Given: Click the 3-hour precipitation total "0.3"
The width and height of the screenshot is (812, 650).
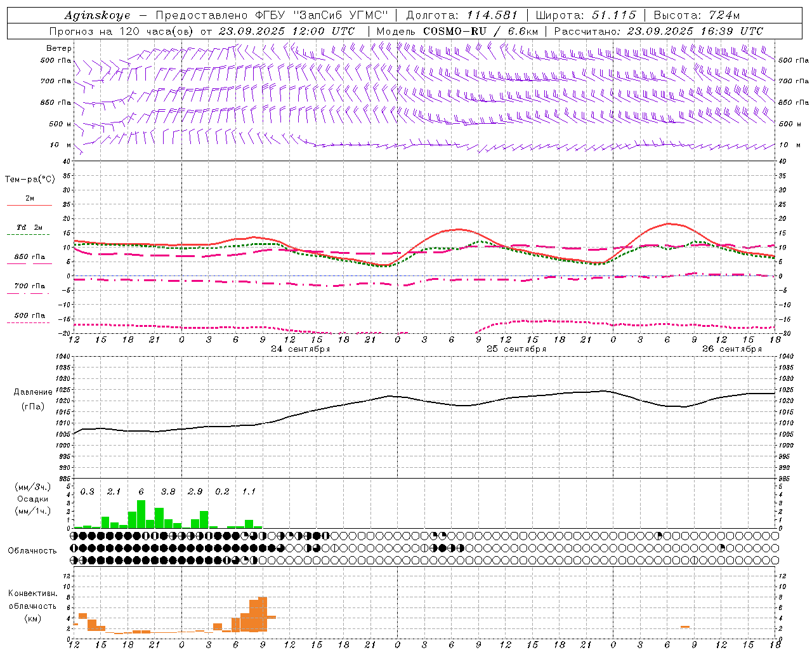Looking at the screenshot, I should (87, 492).
